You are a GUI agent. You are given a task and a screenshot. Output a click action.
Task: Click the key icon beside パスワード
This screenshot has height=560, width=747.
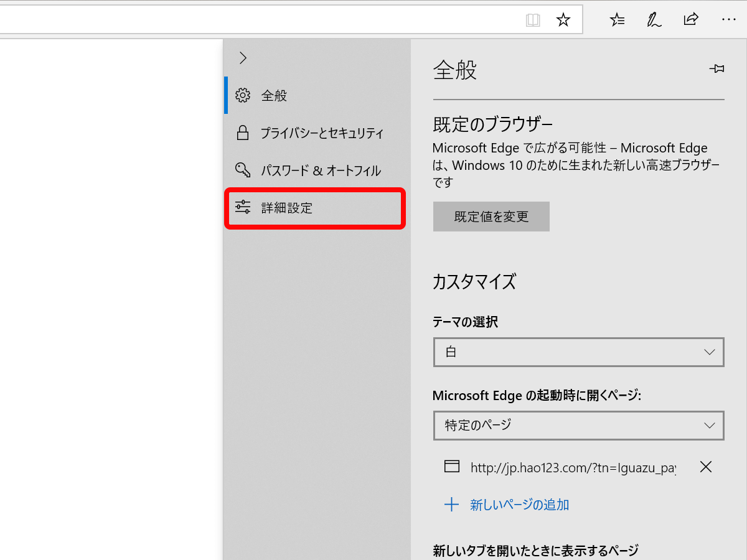click(x=243, y=170)
